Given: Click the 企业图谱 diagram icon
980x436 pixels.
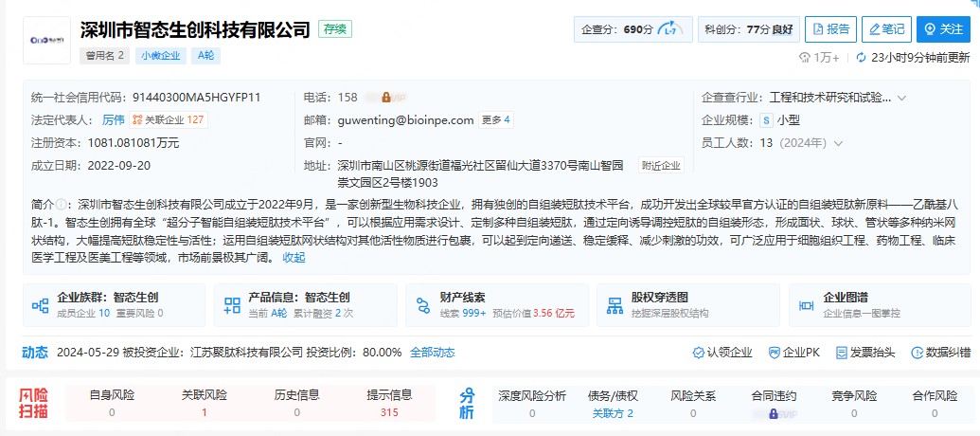Looking at the screenshot, I should coord(806,305).
